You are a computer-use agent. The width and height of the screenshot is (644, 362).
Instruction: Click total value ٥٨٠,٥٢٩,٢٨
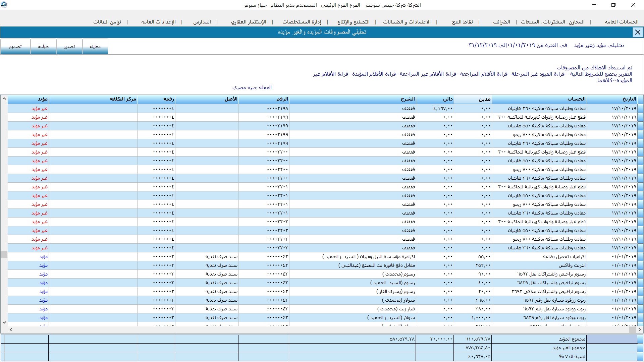click(402, 339)
